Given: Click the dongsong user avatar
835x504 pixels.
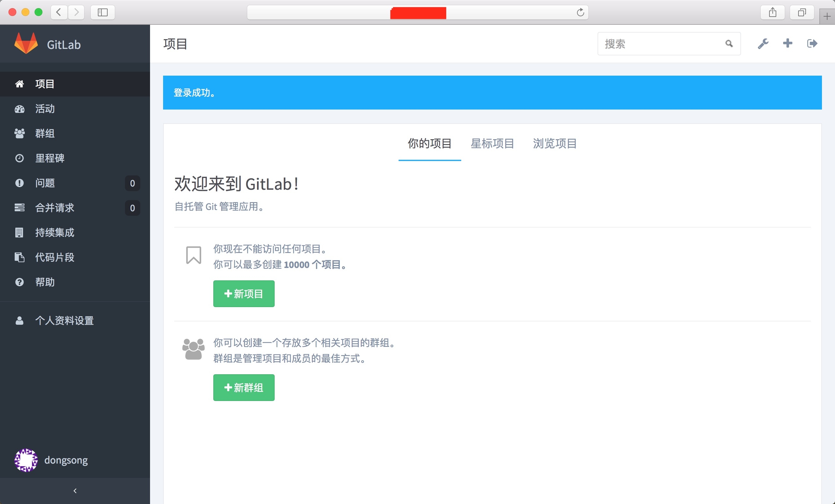Looking at the screenshot, I should pos(26,460).
